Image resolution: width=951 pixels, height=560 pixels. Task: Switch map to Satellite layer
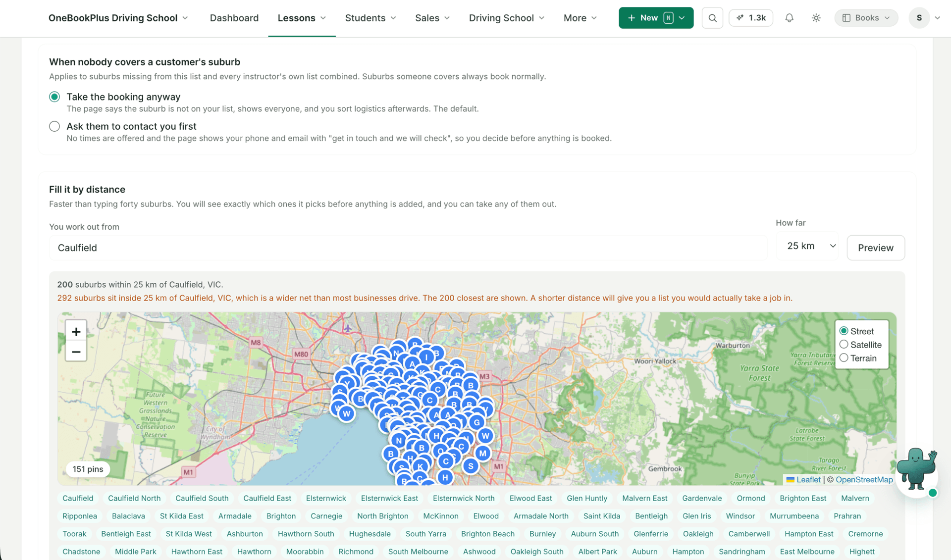(844, 345)
